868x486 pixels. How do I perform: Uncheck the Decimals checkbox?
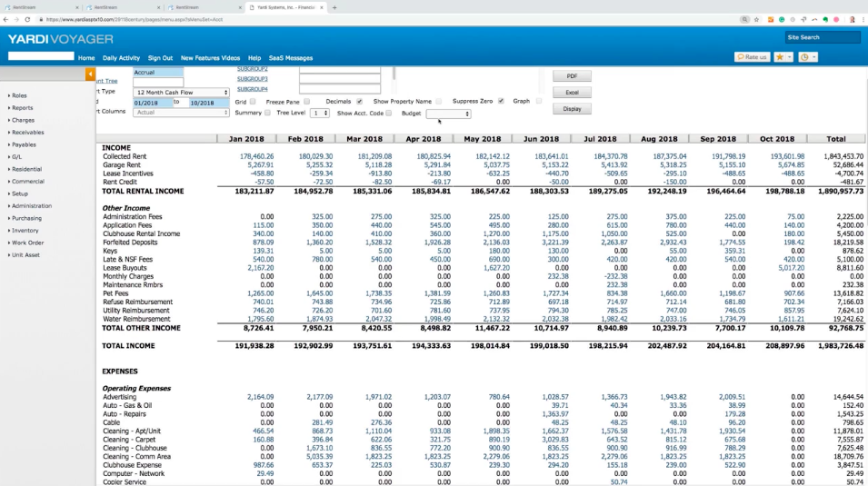(359, 102)
